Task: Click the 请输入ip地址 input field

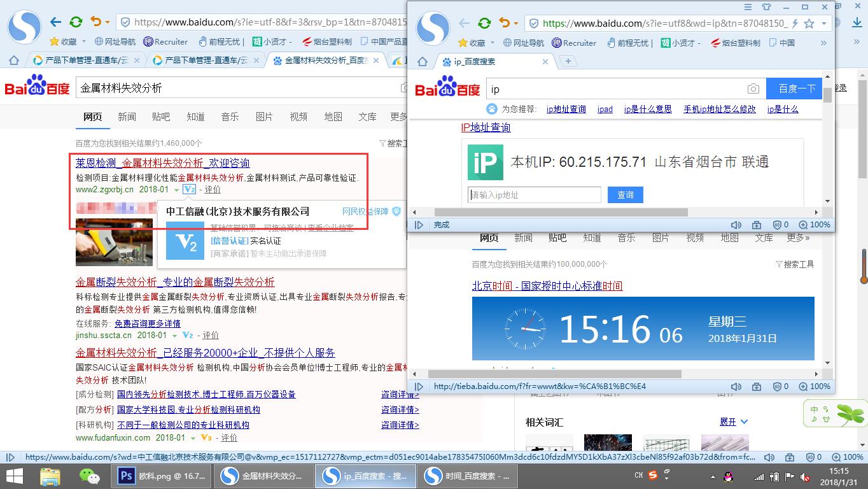Action: 535,195
